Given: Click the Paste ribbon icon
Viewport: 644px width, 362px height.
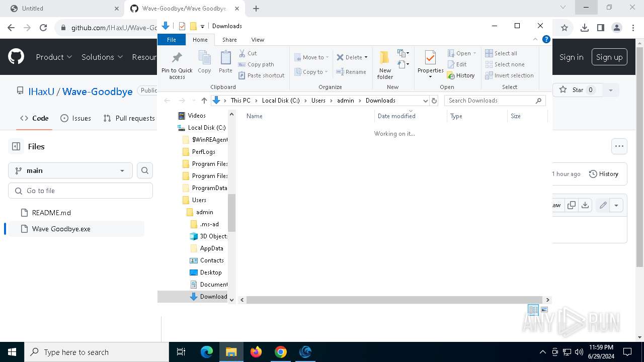Looking at the screenshot, I should pos(225,62).
